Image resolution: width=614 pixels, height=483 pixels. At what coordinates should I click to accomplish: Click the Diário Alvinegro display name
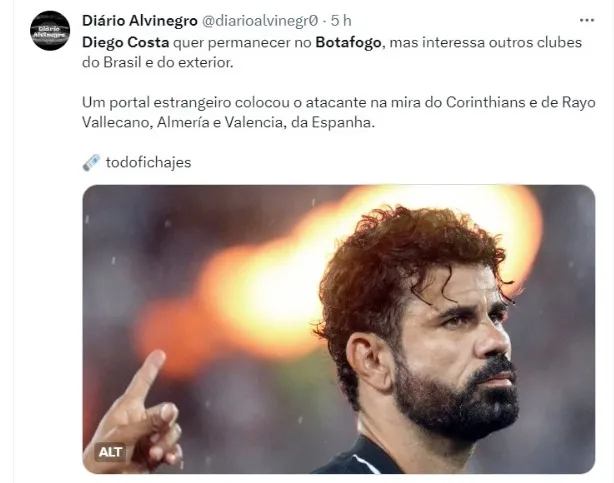pyautogui.click(x=140, y=21)
